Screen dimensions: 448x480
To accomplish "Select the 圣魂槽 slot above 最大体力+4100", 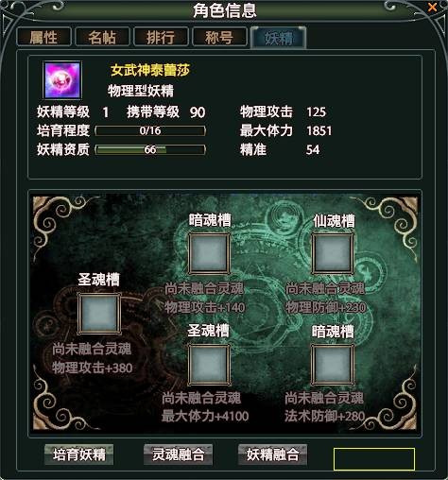I will (x=209, y=365).
